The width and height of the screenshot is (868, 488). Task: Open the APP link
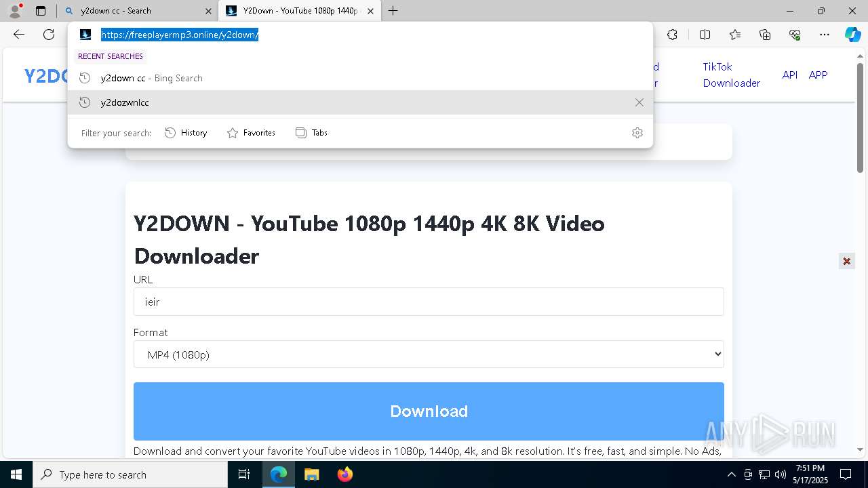pos(818,75)
